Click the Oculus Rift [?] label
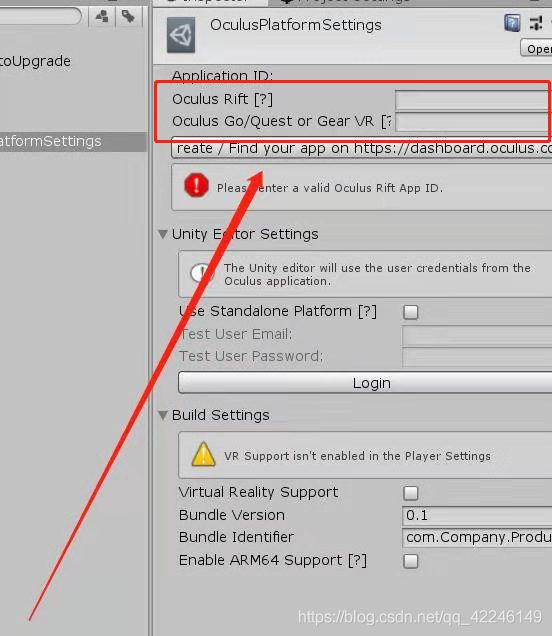The width and height of the screenshot is (552, 636). pos(222,99)
